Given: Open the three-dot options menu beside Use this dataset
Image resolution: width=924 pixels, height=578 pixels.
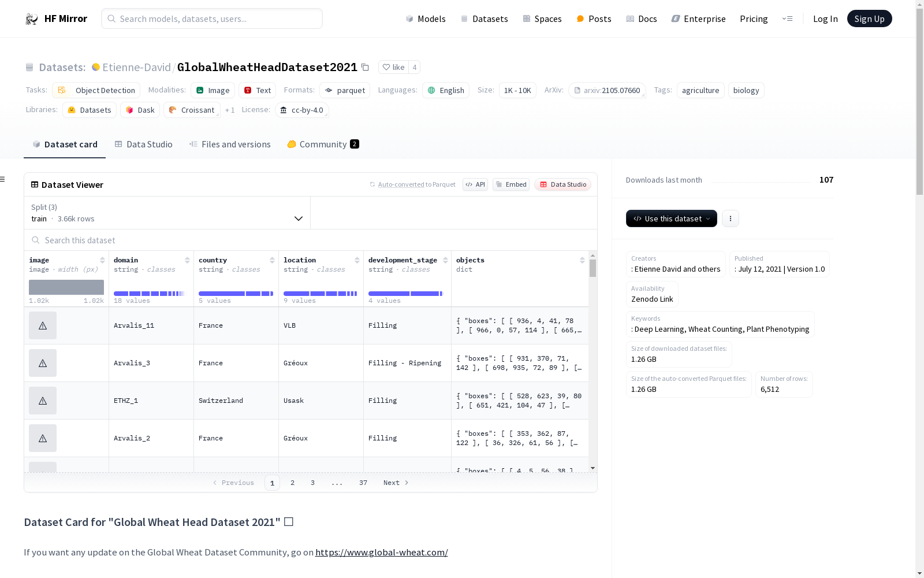Looking at the screenshot, I should pyautogui.click(x=731, y=218).
